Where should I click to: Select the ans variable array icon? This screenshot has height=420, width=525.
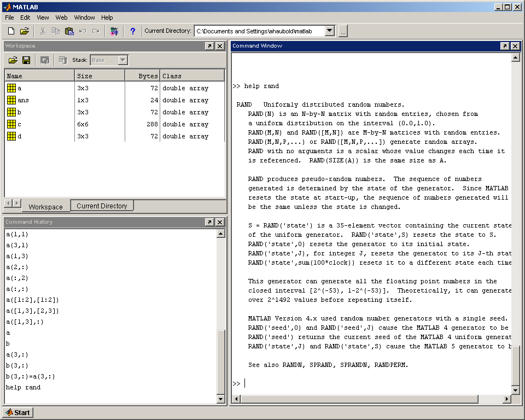(x=11, y=100)
